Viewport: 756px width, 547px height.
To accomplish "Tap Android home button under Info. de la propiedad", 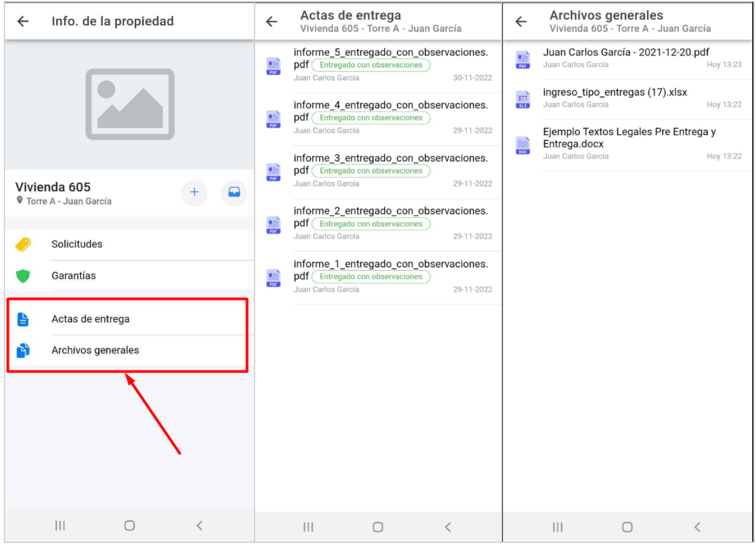I will click(130, 526).
